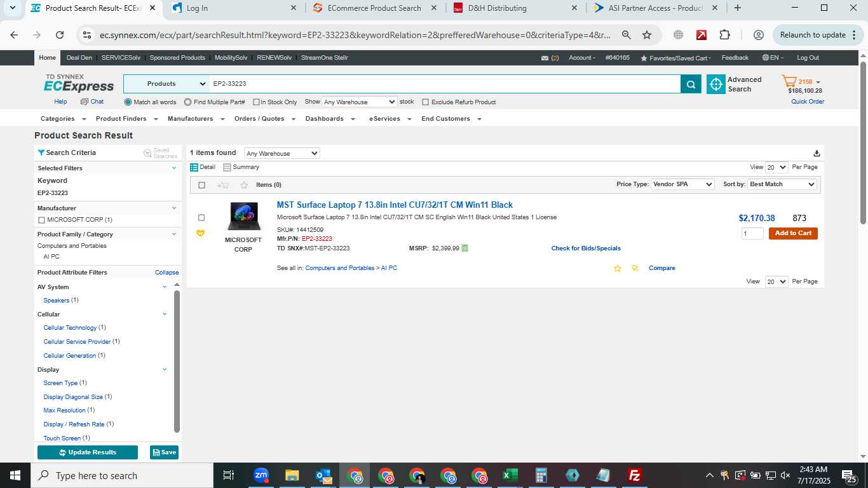The height and width of the screenshot is (488, 868).
Task: Click the download results icon
Action: pyautogui.click(x=817, y=153)
